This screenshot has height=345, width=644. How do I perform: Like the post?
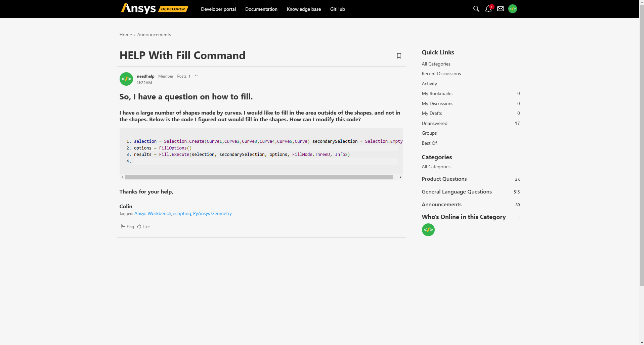(x=143, y=227)
